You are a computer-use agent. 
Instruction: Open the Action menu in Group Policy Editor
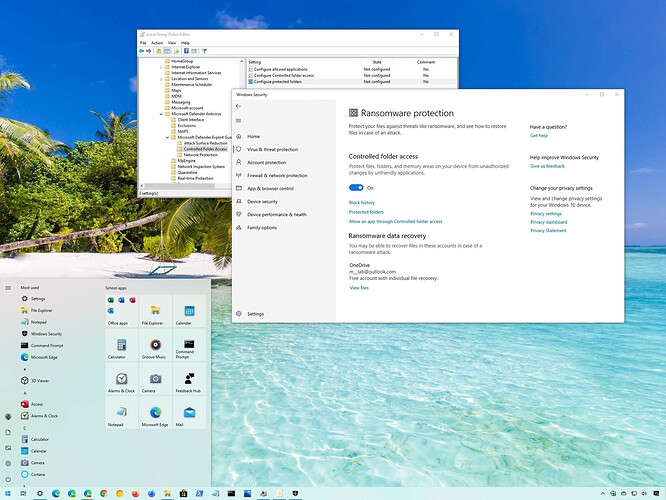157,43
